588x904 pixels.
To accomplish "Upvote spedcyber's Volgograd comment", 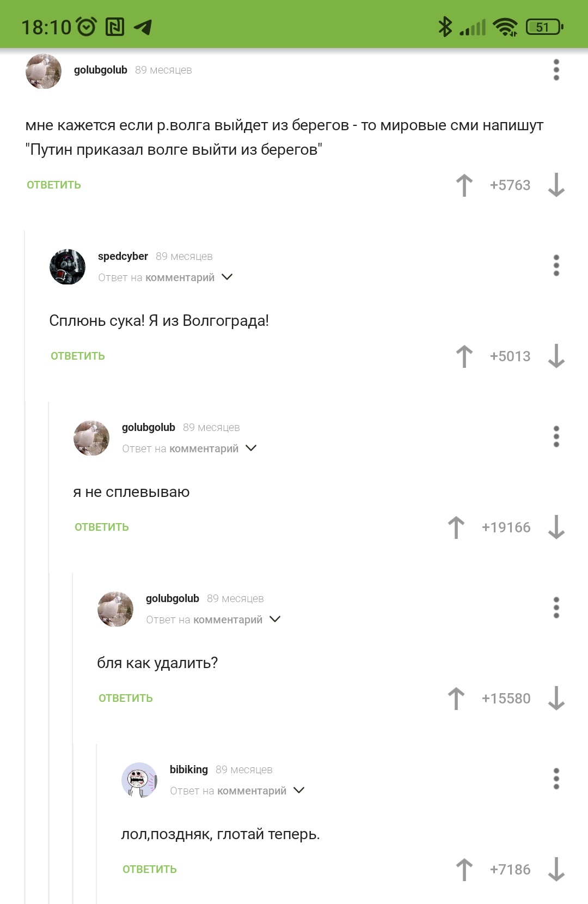I will pos(464,356).
